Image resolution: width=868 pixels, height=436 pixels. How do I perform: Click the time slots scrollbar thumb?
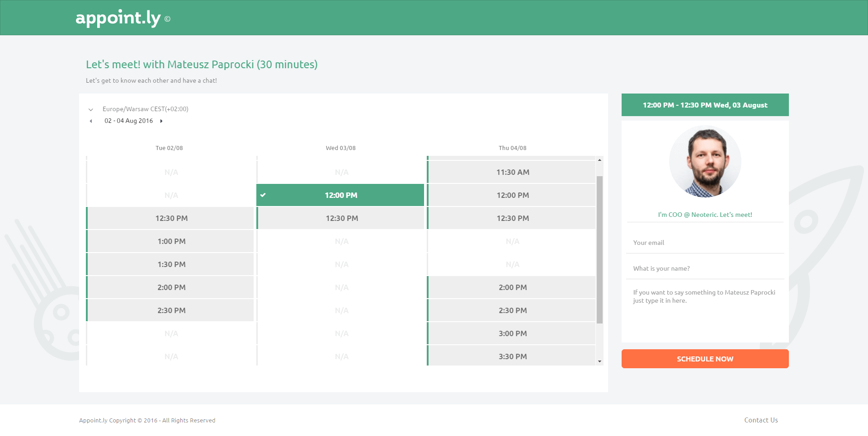click(x=599, y=250)
